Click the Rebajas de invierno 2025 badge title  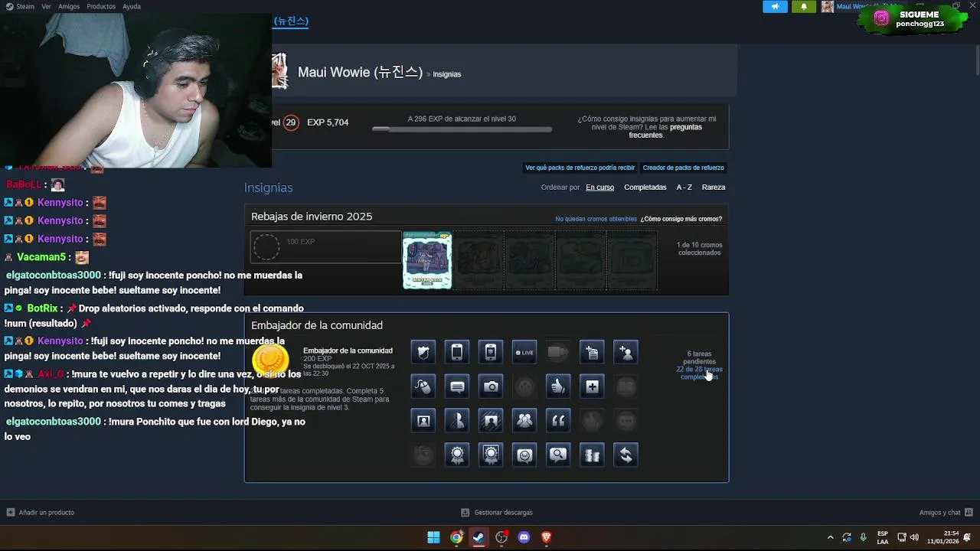[x=312, y=217]
